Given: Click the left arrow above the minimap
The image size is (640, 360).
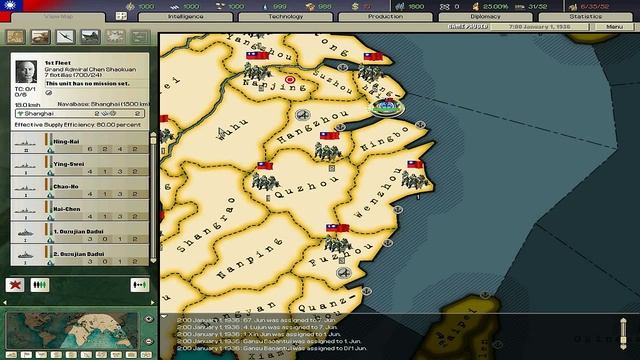Looking at the screenshot, I should click(5, 302).
